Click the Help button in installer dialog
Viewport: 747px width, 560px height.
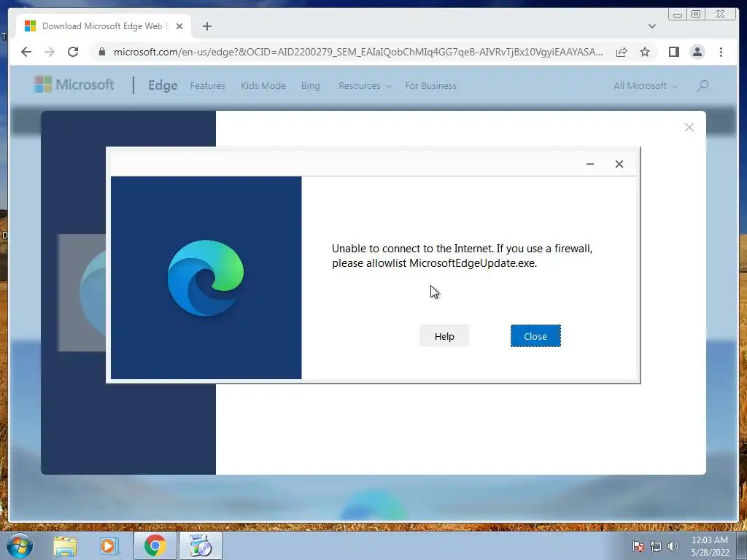(444, 336)
